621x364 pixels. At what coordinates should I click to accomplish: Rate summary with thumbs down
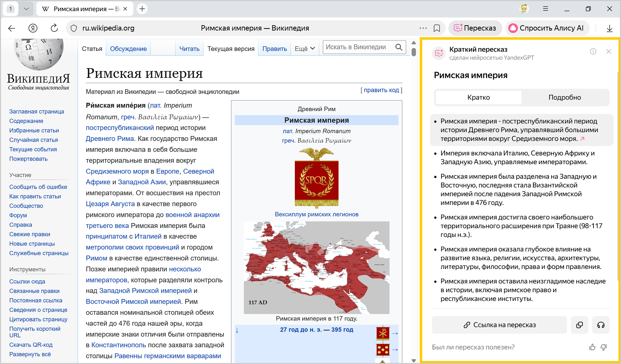click(x=604, y=347)
